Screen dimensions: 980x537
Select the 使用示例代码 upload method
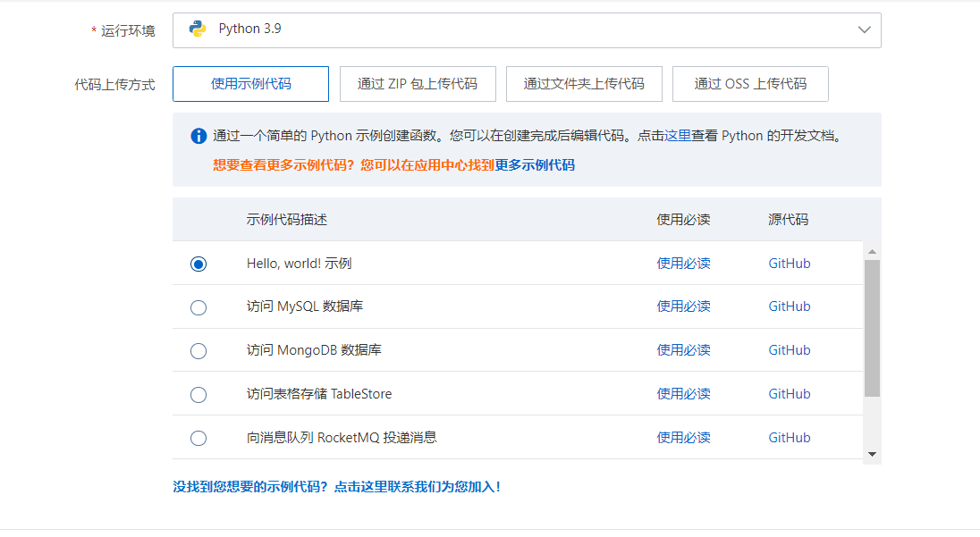(x=250, y=83)
